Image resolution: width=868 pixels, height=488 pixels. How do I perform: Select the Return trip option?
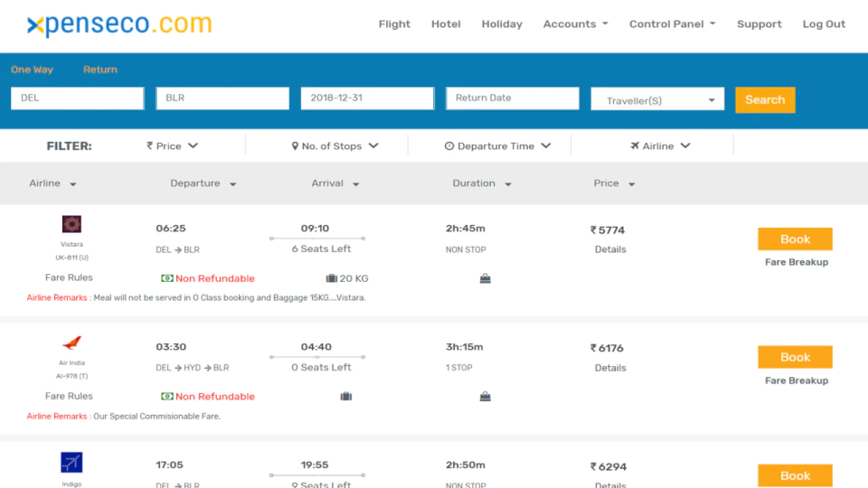[100, 70]
